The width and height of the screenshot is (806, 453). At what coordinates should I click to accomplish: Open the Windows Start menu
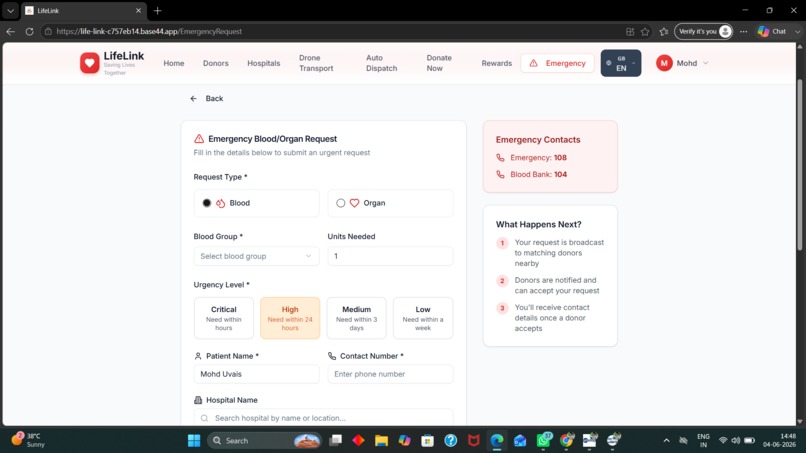194,441
